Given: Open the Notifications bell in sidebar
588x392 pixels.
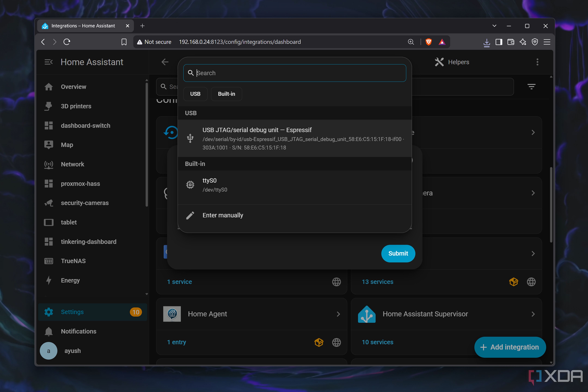Looking at the screenshot, I should click(x=48, y=332).
